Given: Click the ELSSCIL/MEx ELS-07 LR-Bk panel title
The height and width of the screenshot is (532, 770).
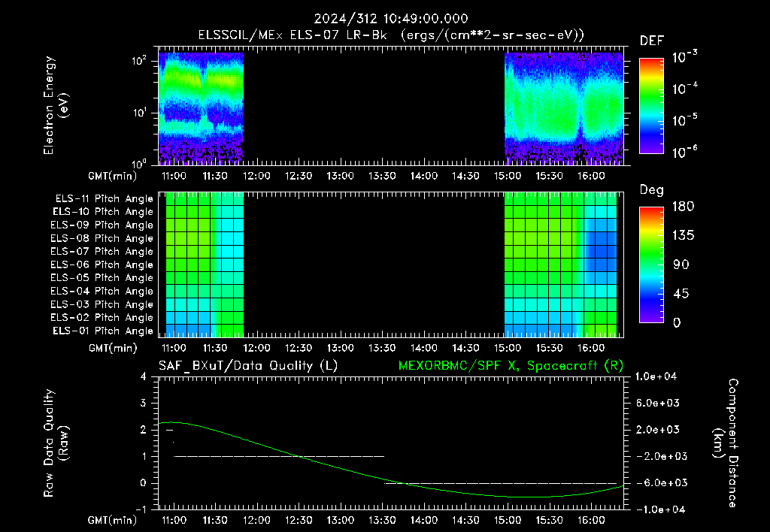Looking at the screenshot, I should (x=391, y=35).
